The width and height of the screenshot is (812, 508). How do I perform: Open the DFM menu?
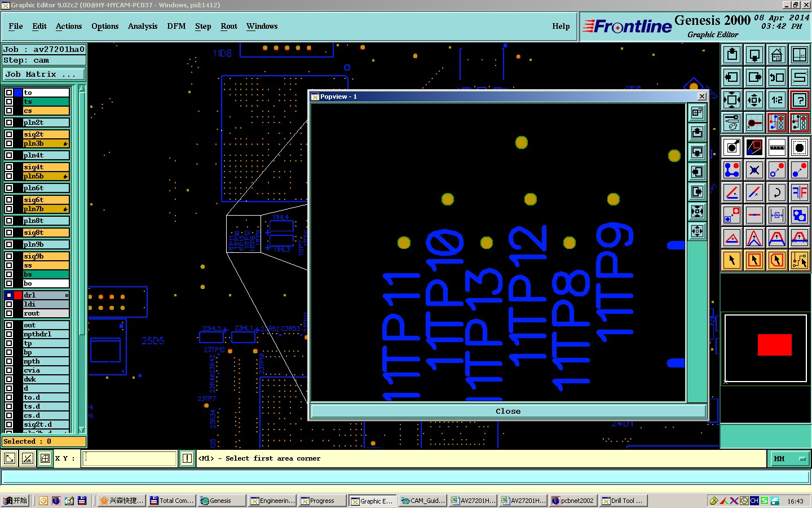pyautogui.click(x=176, y=27)
